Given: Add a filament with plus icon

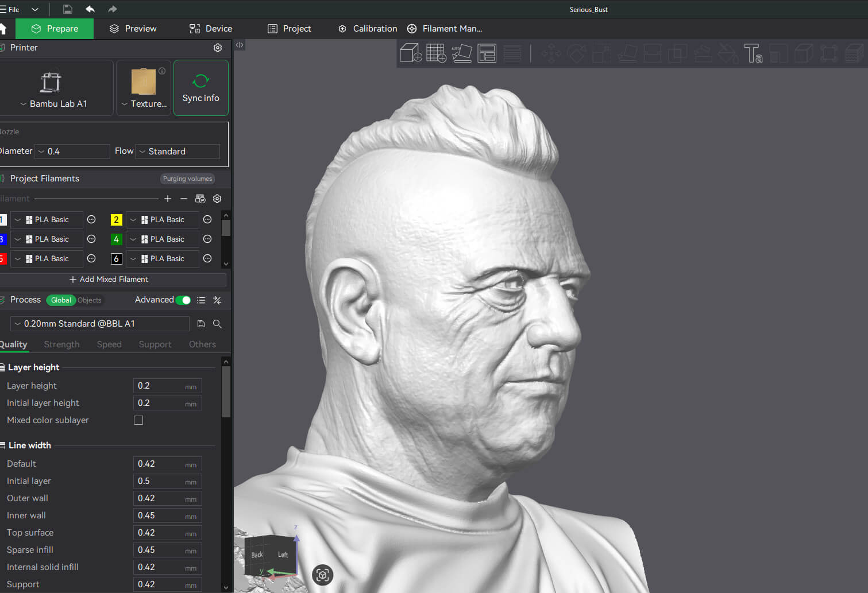Looking at the screenshot, I should 168,199.
